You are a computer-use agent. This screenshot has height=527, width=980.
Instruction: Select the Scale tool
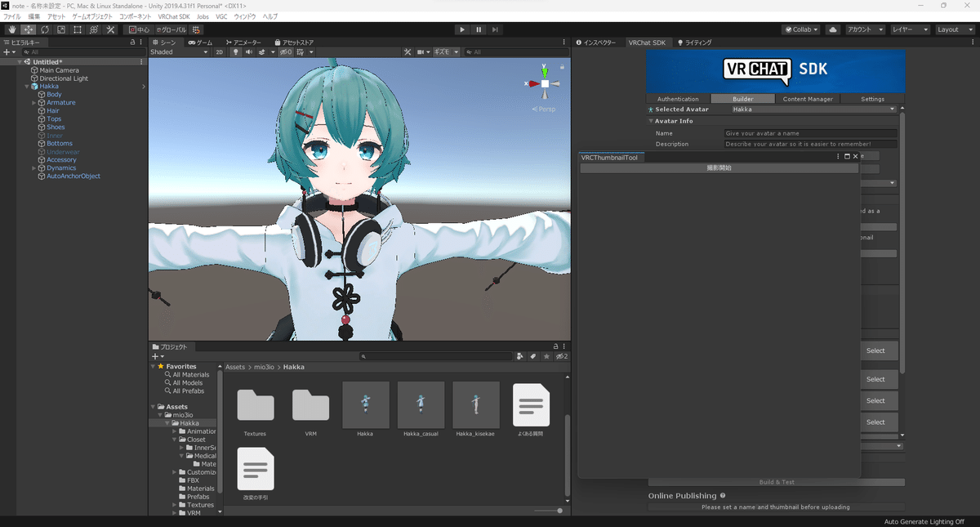click(60, 29)
